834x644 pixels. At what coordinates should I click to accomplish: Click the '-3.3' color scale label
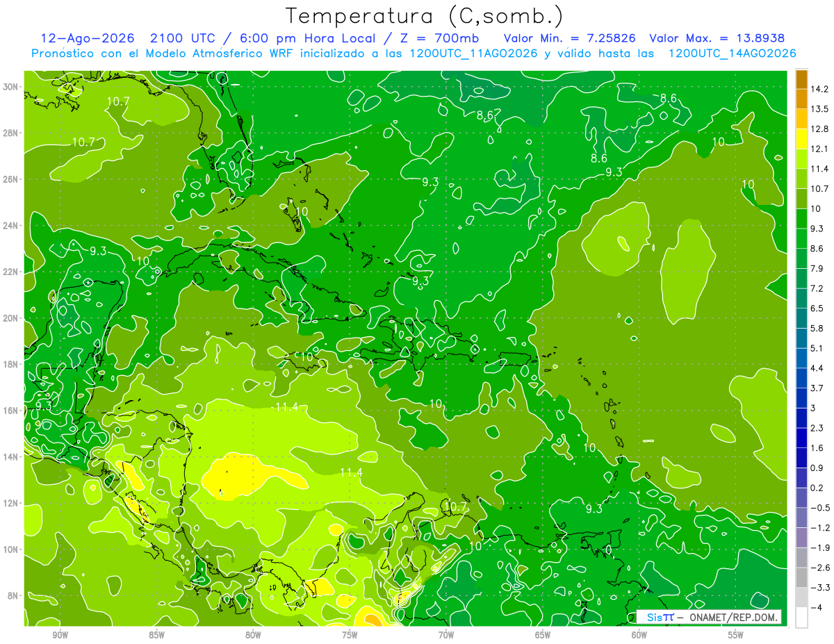819,588
